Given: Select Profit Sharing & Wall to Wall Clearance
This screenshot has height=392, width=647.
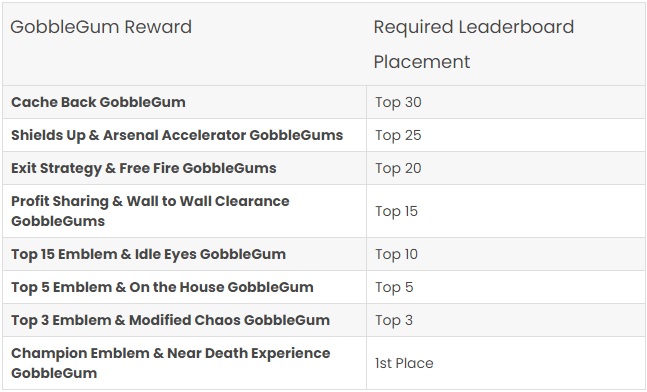Looking at the screenshot, I should point(150,201).
